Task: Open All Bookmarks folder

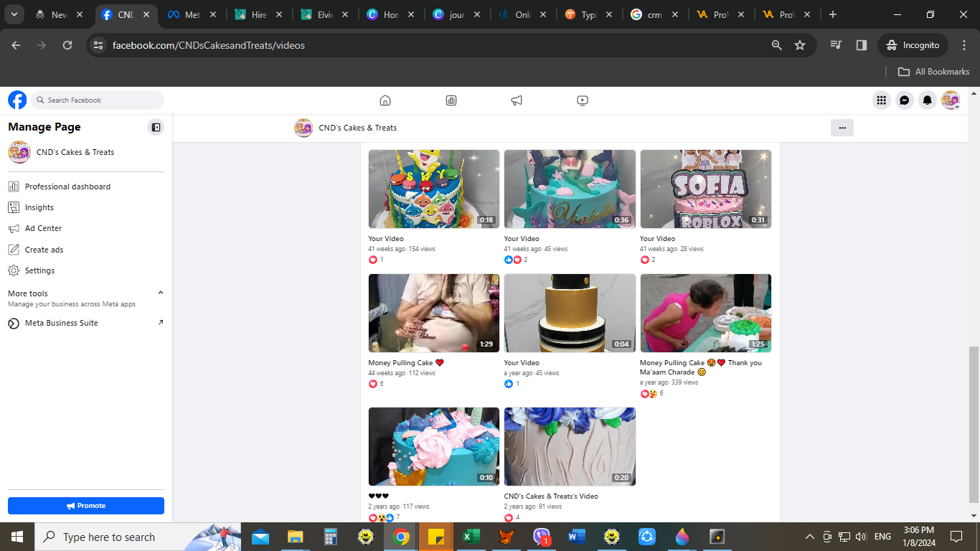Action: coord(934,72)
